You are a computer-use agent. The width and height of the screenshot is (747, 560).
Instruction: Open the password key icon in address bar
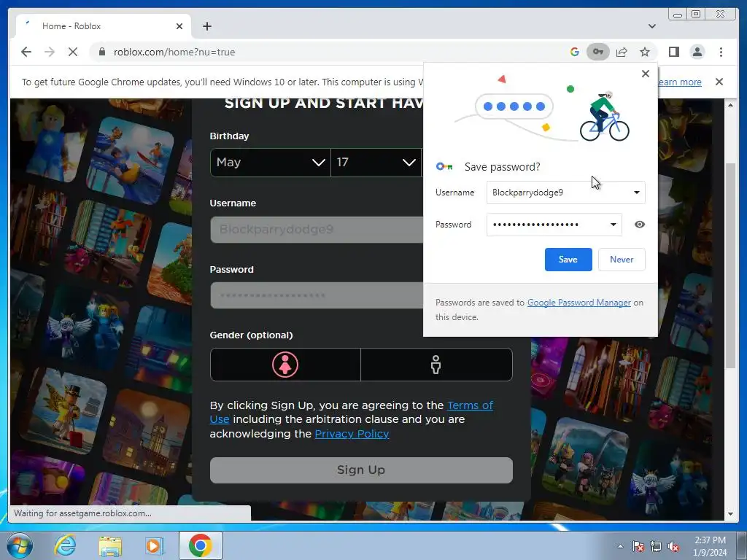tap(598, 52)
